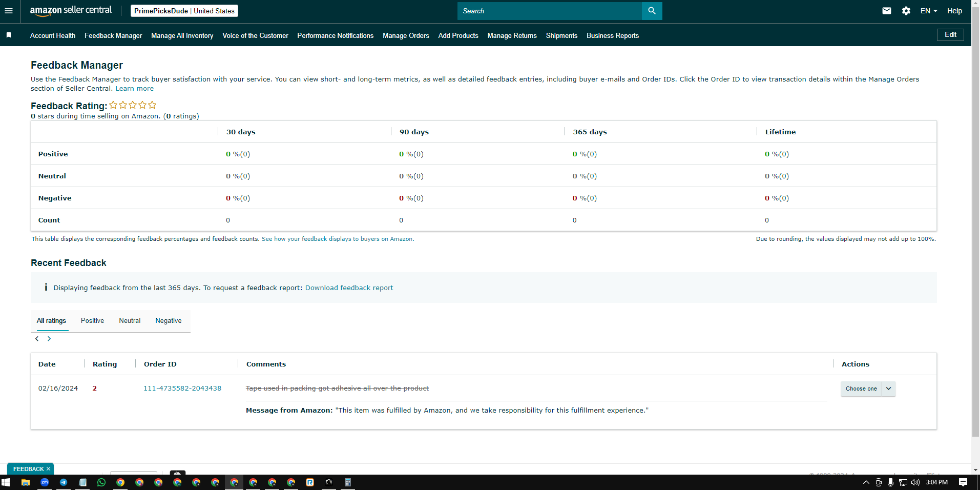
Task: Click the '90 days' column header
Action: (x=414, y=132)
